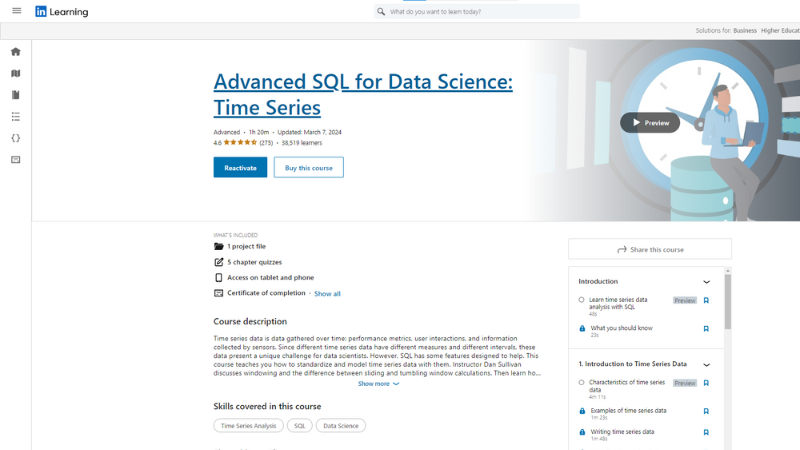The image size is (800, 450).
Task: Collapse the Introduction section chevron
Action: pos(707,282)
